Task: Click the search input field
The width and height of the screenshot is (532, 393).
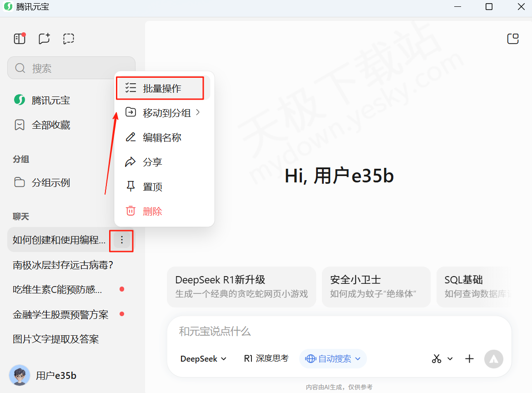Action: 71,68
